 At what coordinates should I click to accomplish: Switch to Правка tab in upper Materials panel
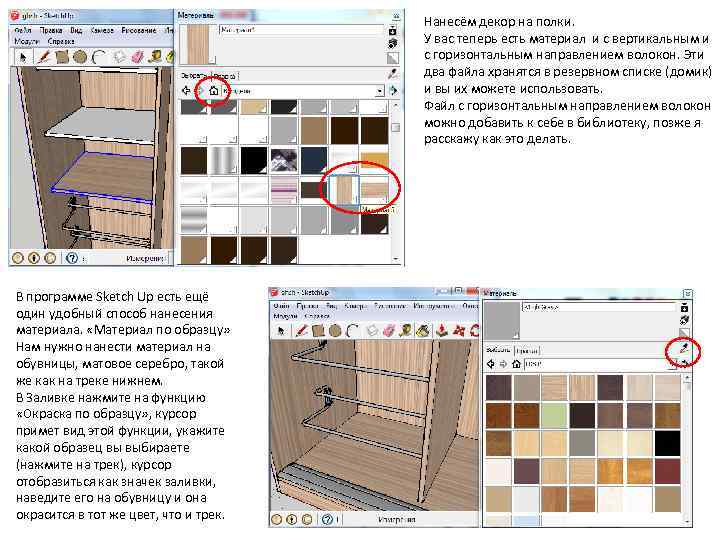224,76
